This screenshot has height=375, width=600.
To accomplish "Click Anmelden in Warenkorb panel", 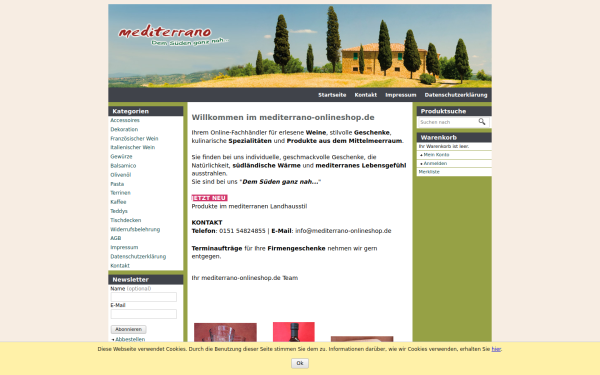I will [x=435, y=163].
